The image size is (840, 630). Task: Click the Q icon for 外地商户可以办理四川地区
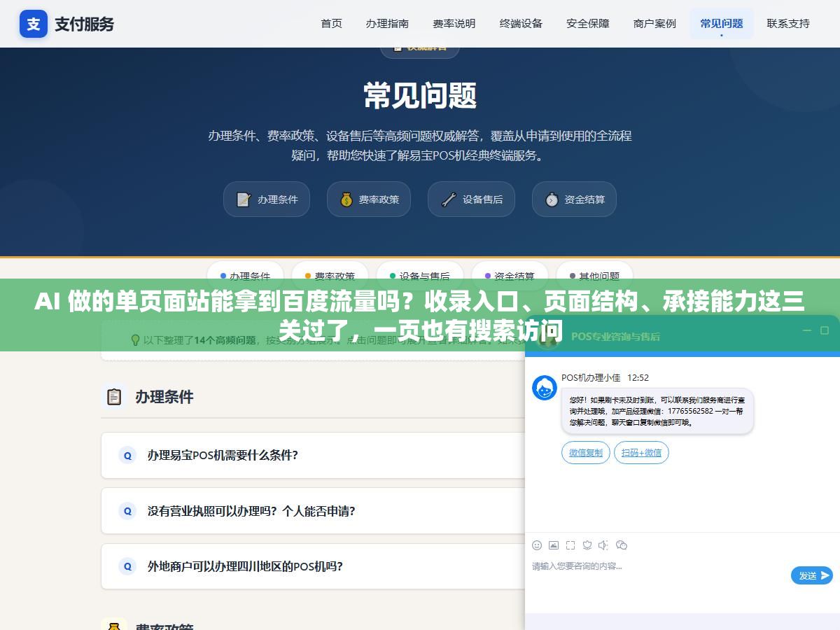(x=127, y=566)
